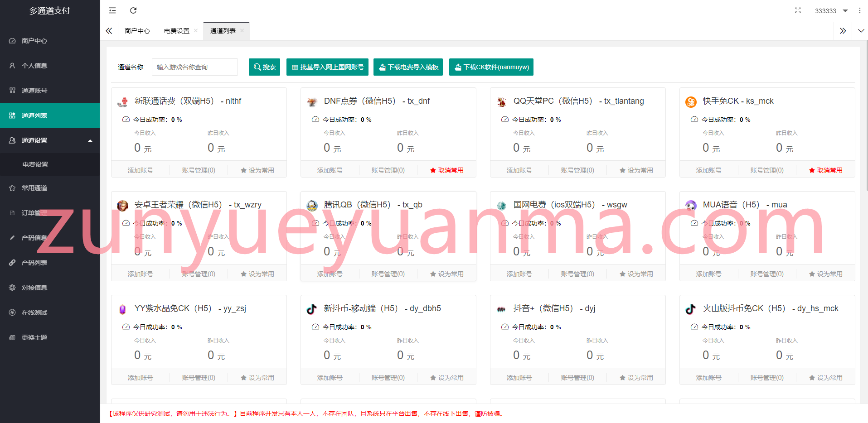868x423 pixels.
Task: Open 账号管理(0) for MUA语音
Action: 767,274
